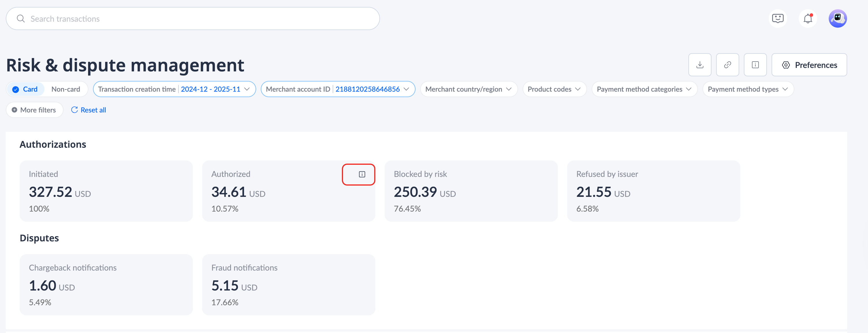The image size is (868, 333).
Task: Click info icon on Authorized card
Action: (x=362, y=174)
